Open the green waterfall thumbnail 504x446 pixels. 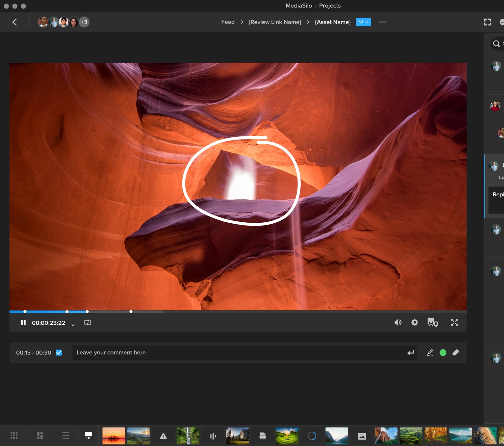(188, 435)
